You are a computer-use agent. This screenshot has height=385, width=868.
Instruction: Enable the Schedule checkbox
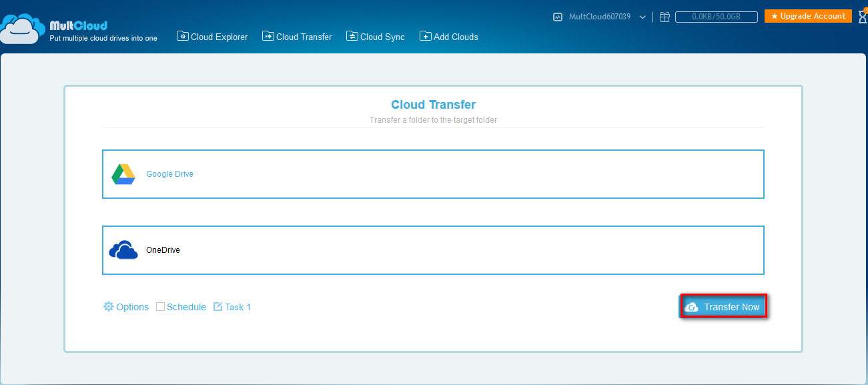point(160,307)
